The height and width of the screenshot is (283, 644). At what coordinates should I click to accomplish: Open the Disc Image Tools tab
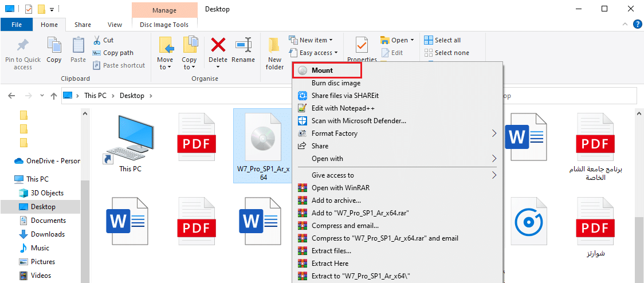164,25
